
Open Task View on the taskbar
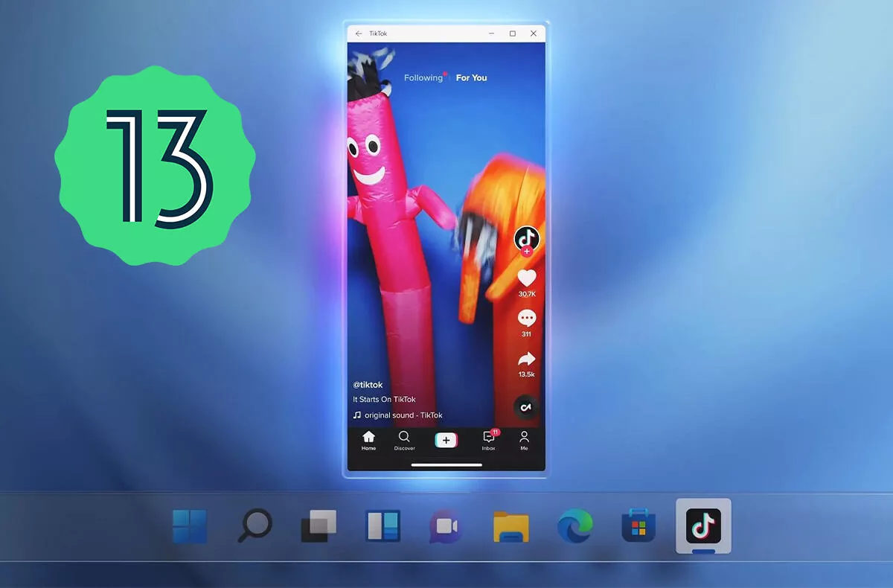[319, 526]
